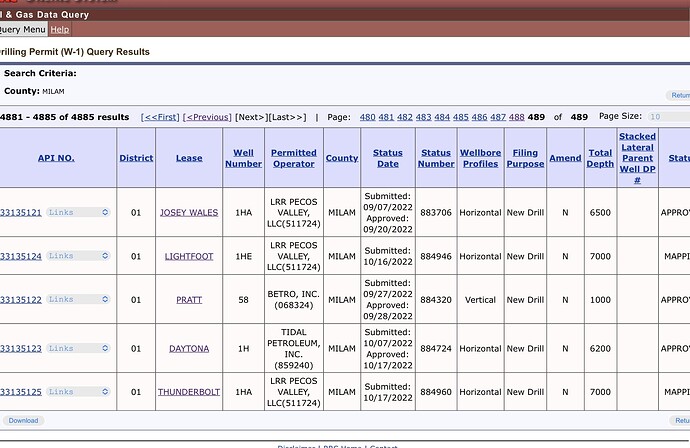Sort by Total Depth column header
Viewport: 690px width, 448px height.
(x=600, y=158)
